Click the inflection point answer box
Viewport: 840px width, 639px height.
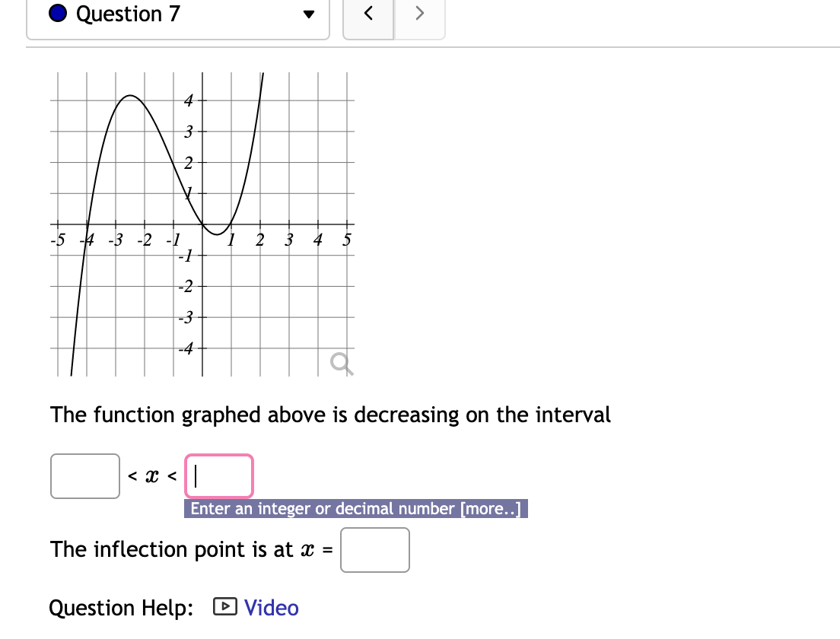pos(375,549)
